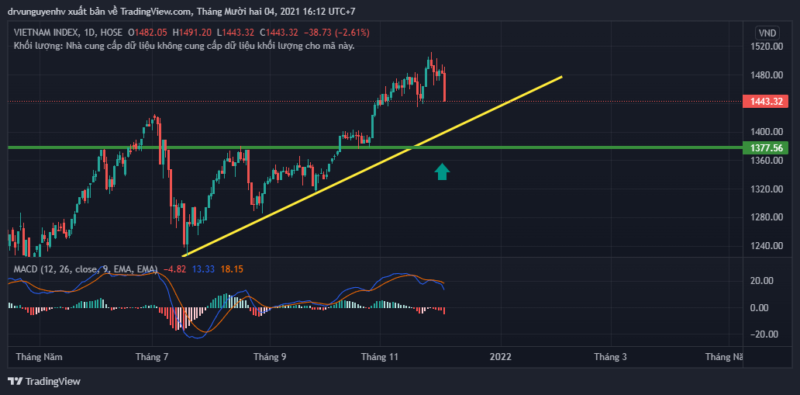Click the VIETNAM INDEX symbol title

(45, 33)
